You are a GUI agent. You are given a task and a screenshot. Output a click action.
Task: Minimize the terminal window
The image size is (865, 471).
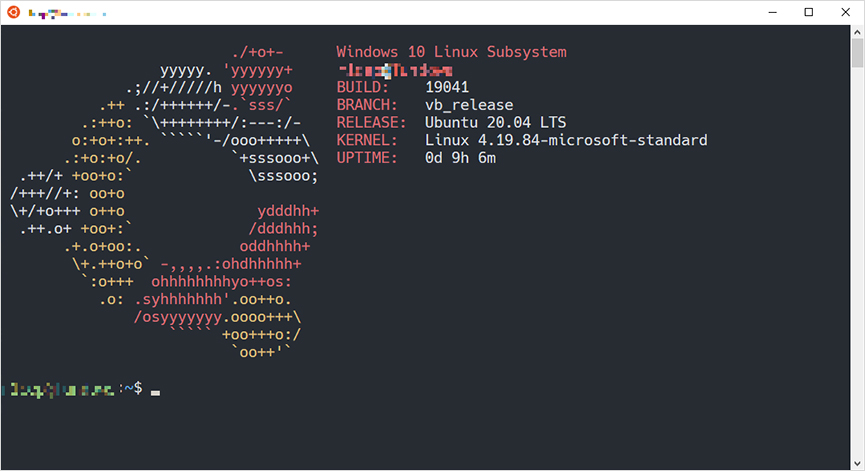[772, 12]
